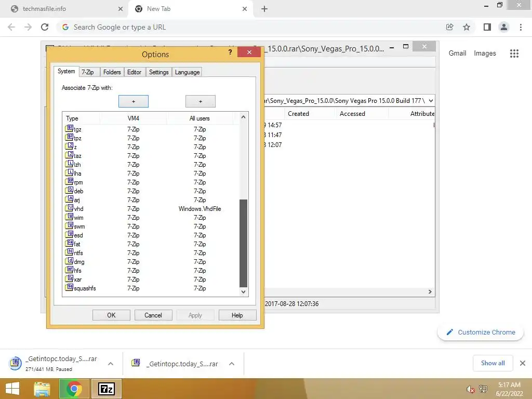Expand the 7-Zip address path dropdown
This screenshot has height=399, width=532.
pos(431,101)
